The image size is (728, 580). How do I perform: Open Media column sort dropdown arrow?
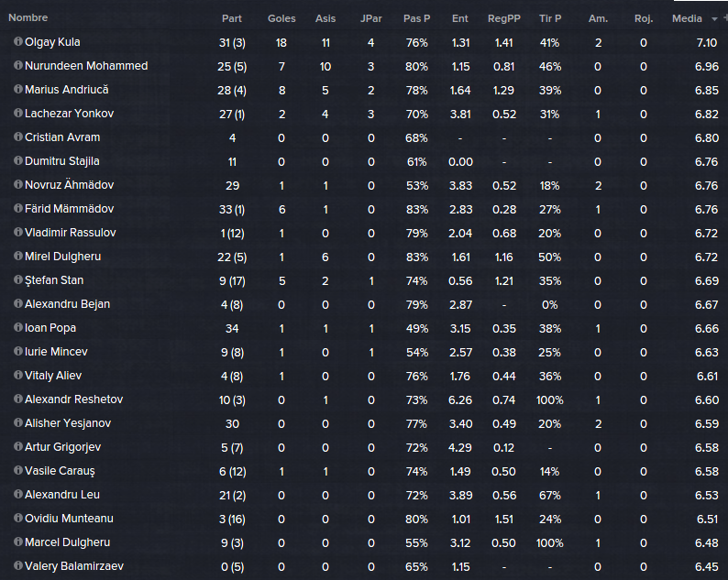tap(714, 19)
